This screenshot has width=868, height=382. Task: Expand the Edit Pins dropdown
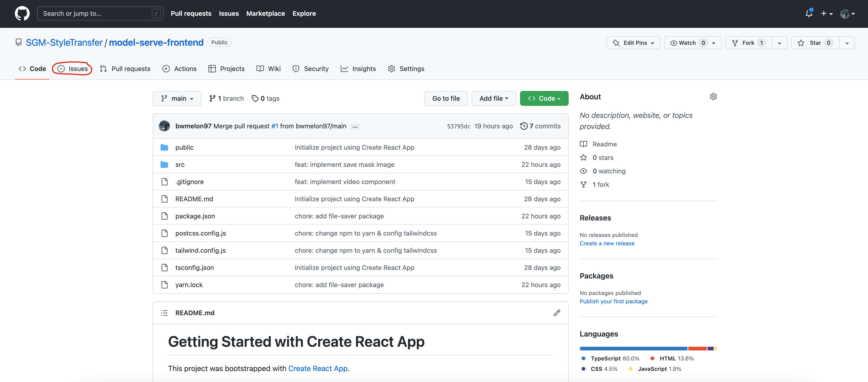[633, 43]
